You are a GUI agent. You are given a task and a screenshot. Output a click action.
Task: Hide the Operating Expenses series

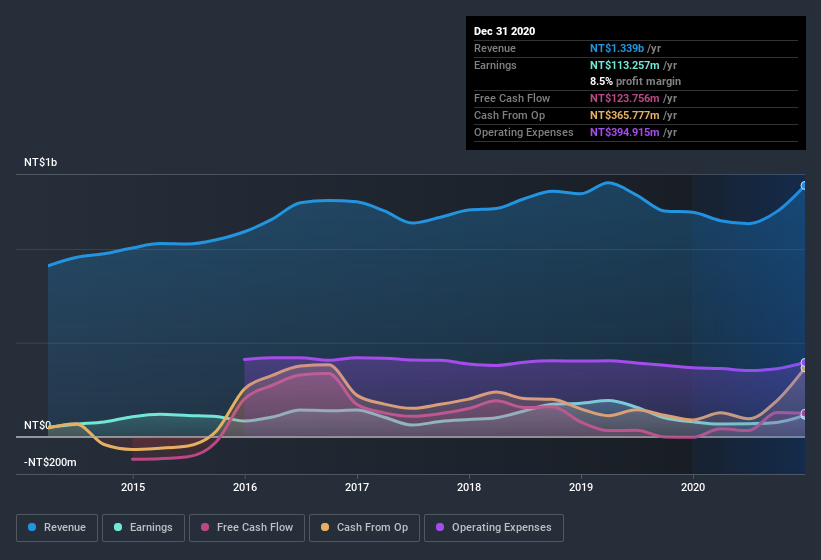coord(493,527)
